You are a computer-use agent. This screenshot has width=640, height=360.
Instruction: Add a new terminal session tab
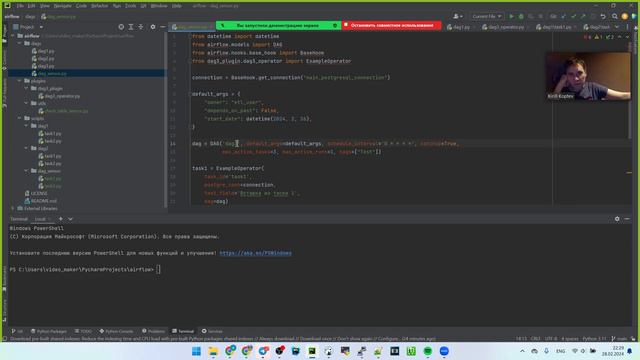click(60, 219)
